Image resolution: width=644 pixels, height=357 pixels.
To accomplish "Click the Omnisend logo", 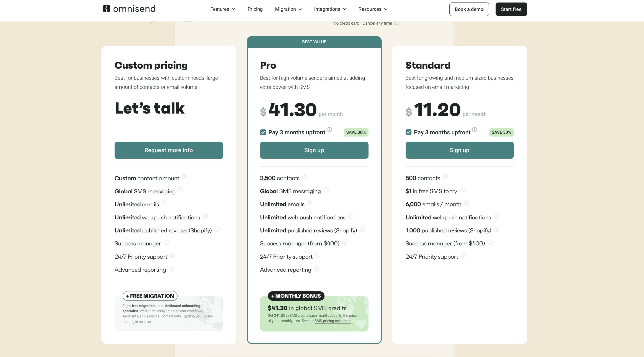I will click(129, 9).
